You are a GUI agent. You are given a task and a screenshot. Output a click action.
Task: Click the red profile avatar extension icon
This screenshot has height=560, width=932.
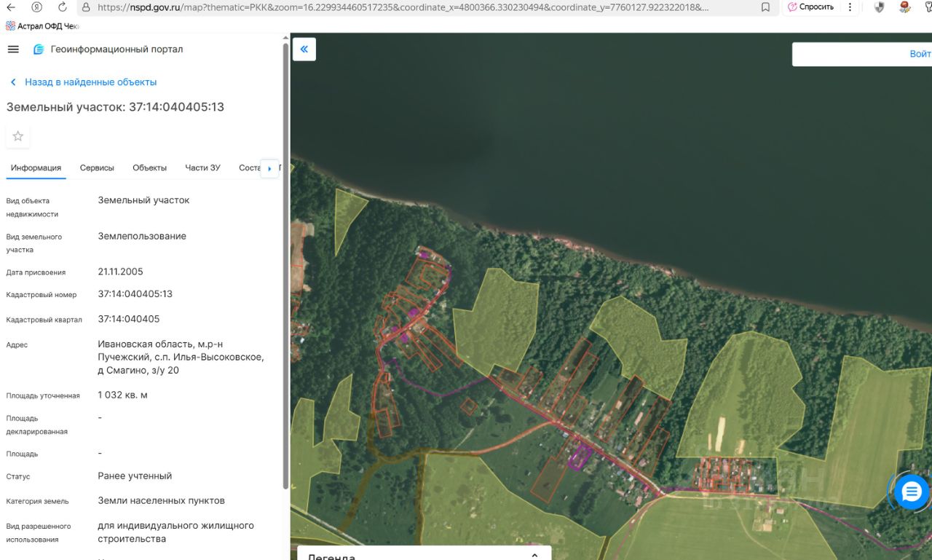(904, 7)
